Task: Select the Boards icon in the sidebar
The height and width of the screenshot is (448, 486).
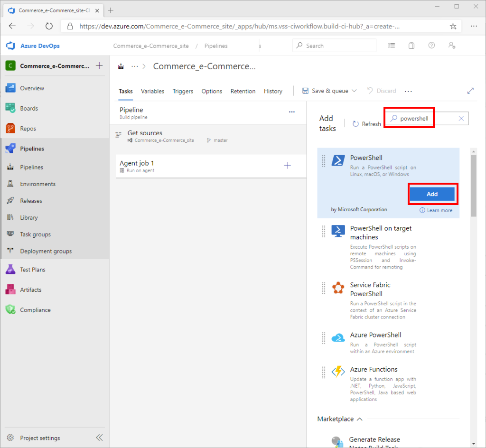Action: (10, 108)
